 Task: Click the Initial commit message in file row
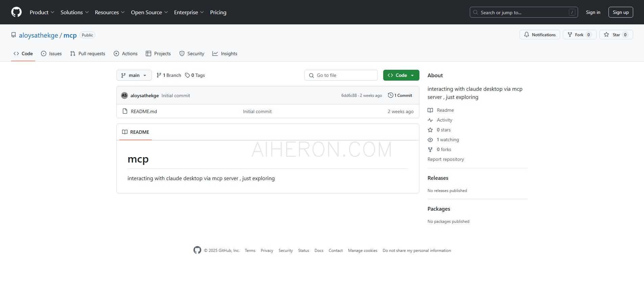(x=257, y=111)
